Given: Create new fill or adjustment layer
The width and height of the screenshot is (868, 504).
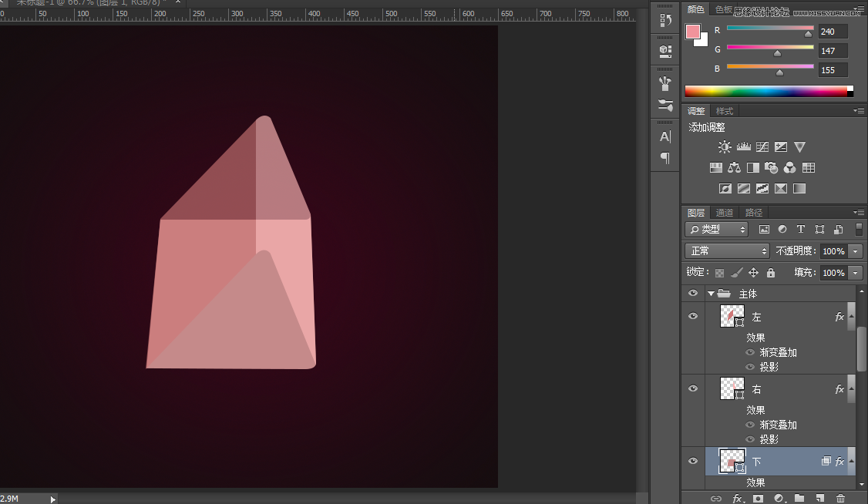Looking at the screenshot, I should tap(779, 499).
